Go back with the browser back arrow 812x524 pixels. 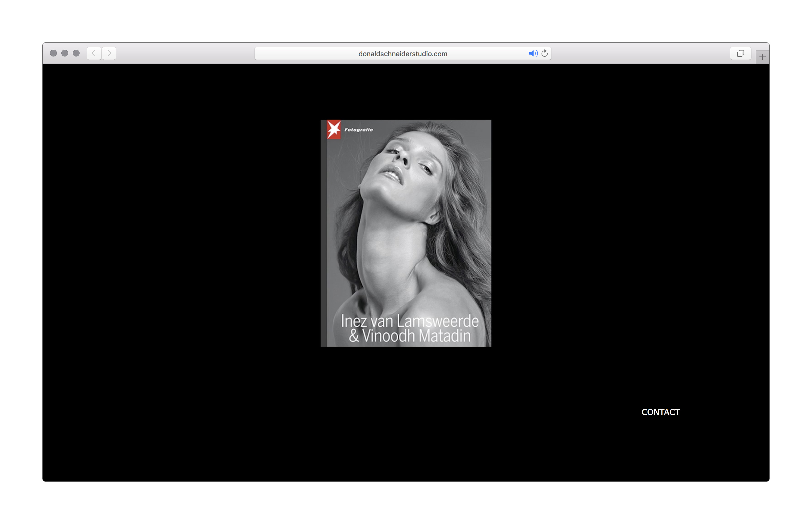pyautogui.click(x=94, y=53)
